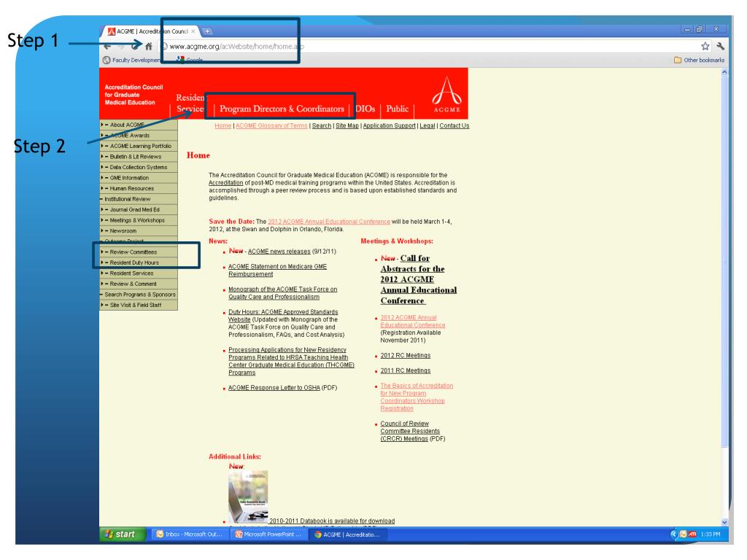Screen dimensions: 747x560
Task: Click the page scrollbar up arrow
Action: click(724, 72)
